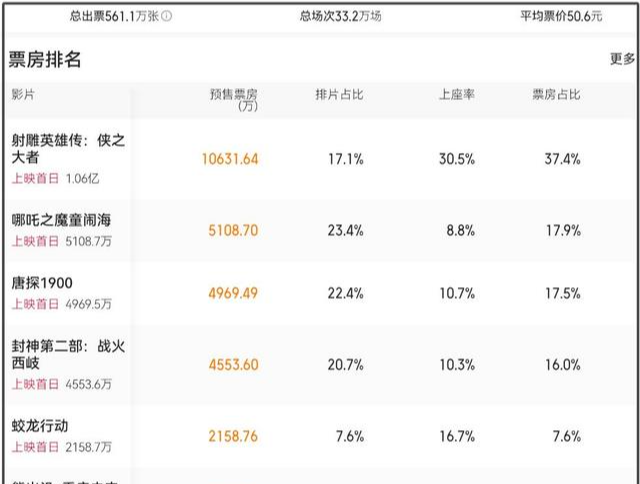Click the 2158.76 presale amount
The width and height of the screenshot is (640, 484).
pos(233,436)
